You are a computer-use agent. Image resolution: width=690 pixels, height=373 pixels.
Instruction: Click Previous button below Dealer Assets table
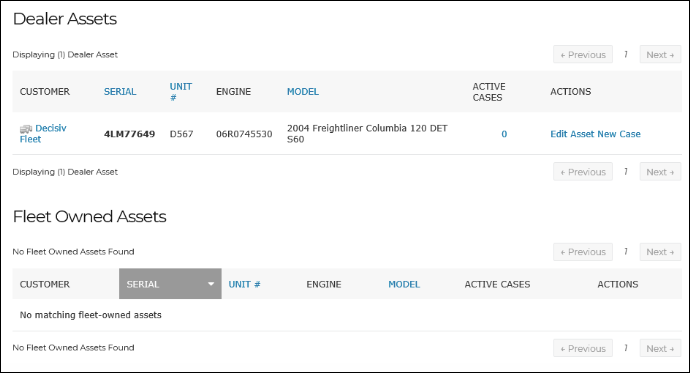point(583,172)
